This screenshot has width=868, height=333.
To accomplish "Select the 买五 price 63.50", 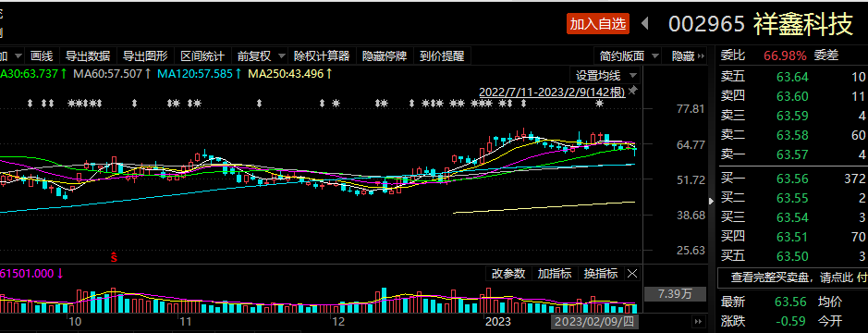I will tap(792, 256).
